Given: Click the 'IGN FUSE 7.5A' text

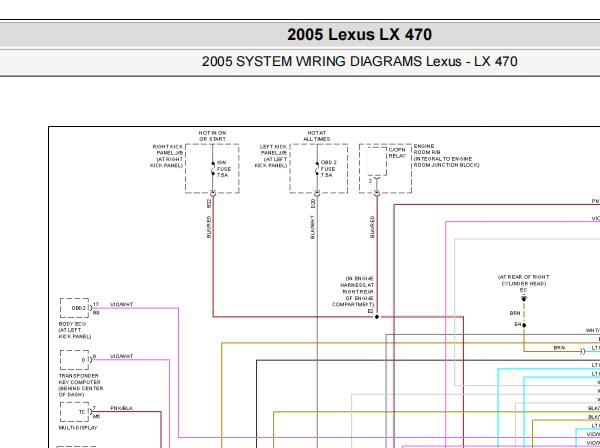Looking at the screenshot, I should (223, 169).
